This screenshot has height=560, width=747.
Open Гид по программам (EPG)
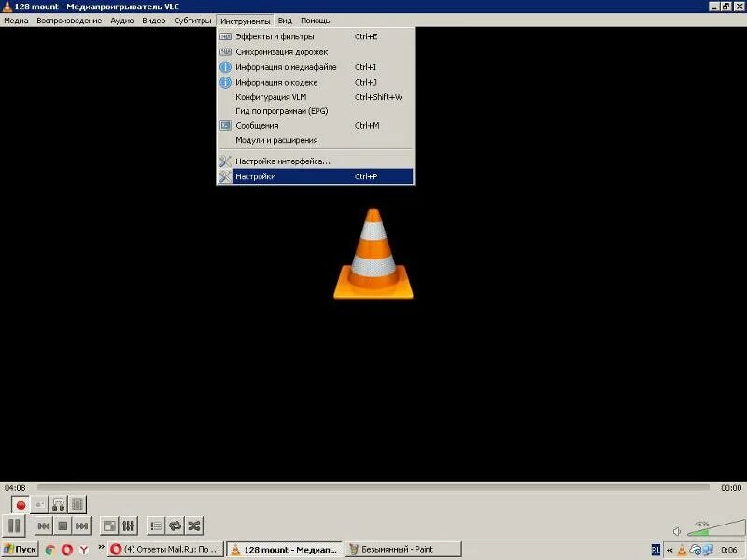click(316, 111)
